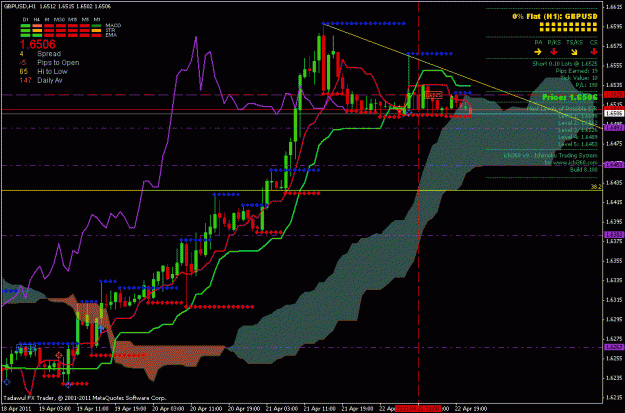Image resolution: width=625 pixels, height=413 pixels.
Task: Click the large red 1.6506 price
Action: click(x=37, y=44)
